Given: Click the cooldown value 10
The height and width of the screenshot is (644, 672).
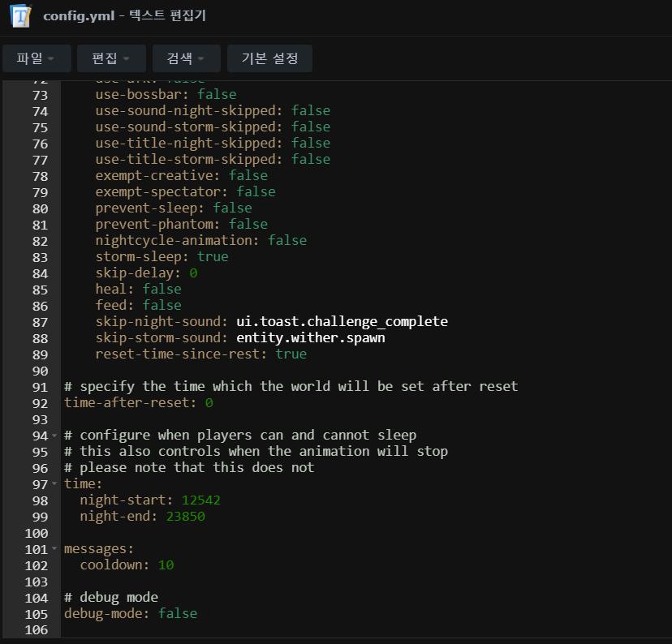Looking at the screenshot, I should [x=166, y=565].
